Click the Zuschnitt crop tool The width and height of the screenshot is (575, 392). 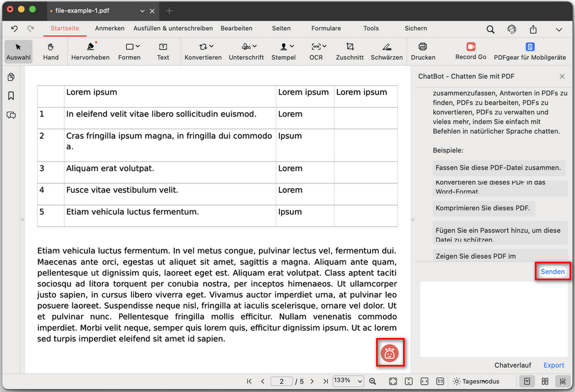[350, 51]
